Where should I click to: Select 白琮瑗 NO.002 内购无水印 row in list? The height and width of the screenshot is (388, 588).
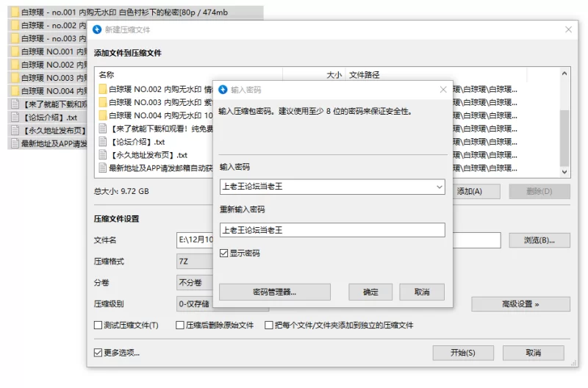(154, 89)
